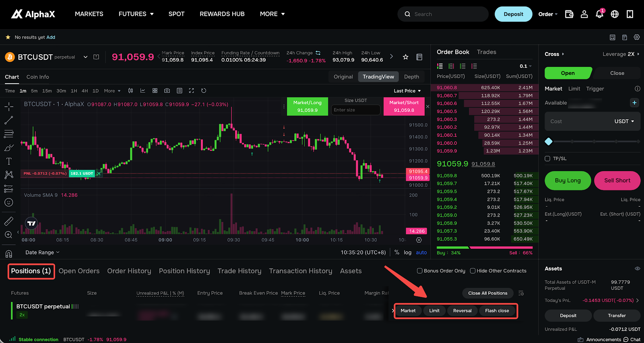Open the emoji icons tool
644x343 pixels.
click(x=9, y=202)
